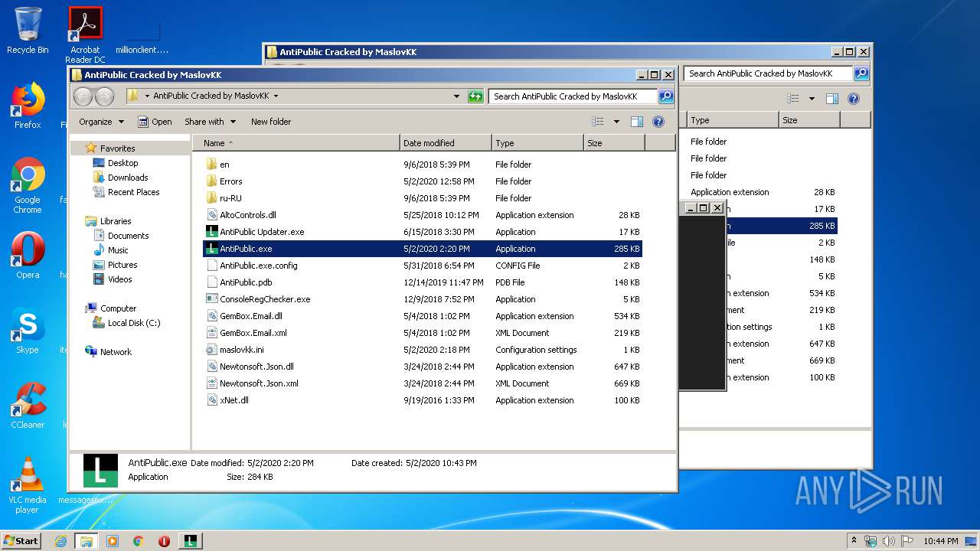Click the back window's search input field

(768, 73)
